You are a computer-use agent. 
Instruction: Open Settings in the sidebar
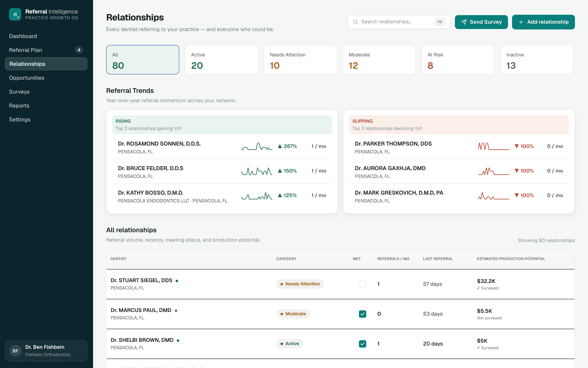click(x=46, y=120)
